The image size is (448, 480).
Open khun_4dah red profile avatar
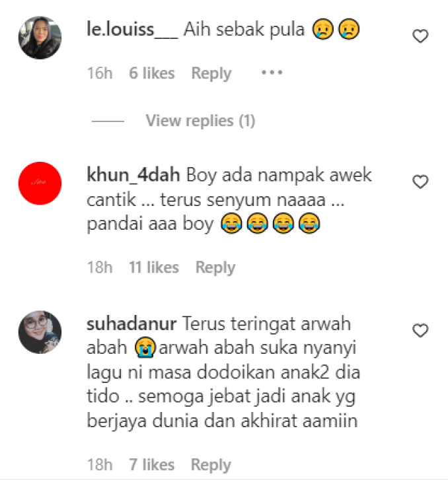[40, 183]
